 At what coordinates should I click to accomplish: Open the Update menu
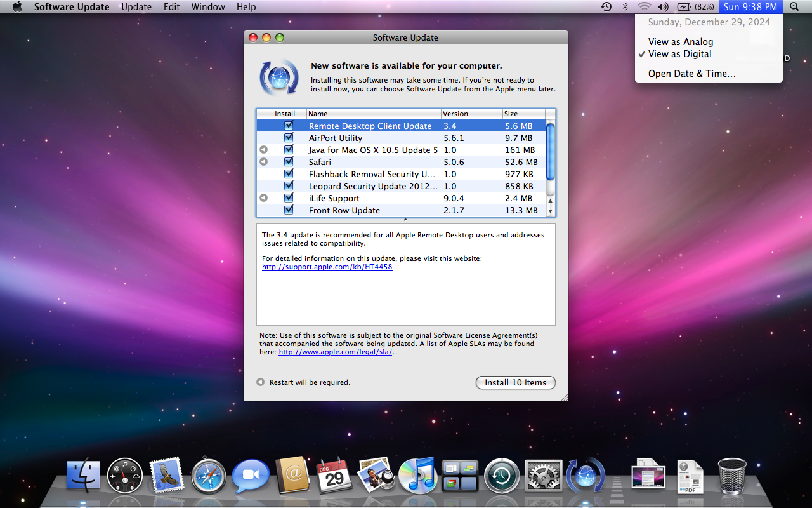pyautogui.click(x=136, y=7)
